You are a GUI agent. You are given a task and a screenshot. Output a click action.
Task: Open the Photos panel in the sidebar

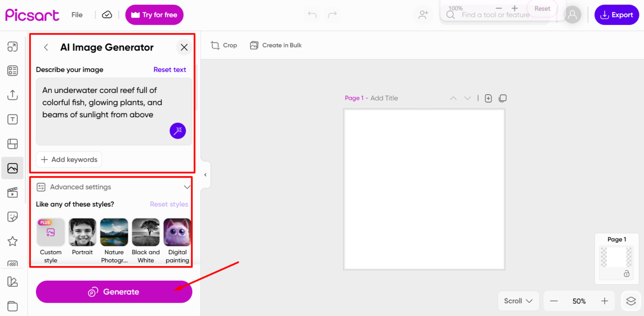tap(12, 168)
